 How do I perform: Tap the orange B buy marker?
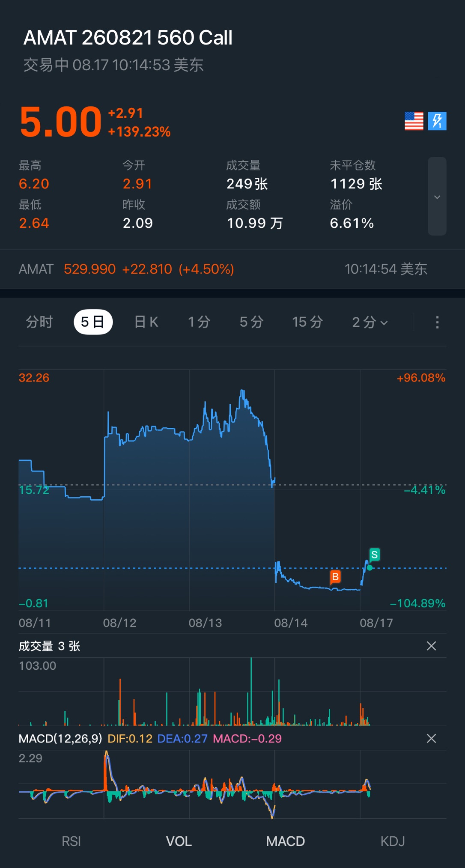point(335,577)
